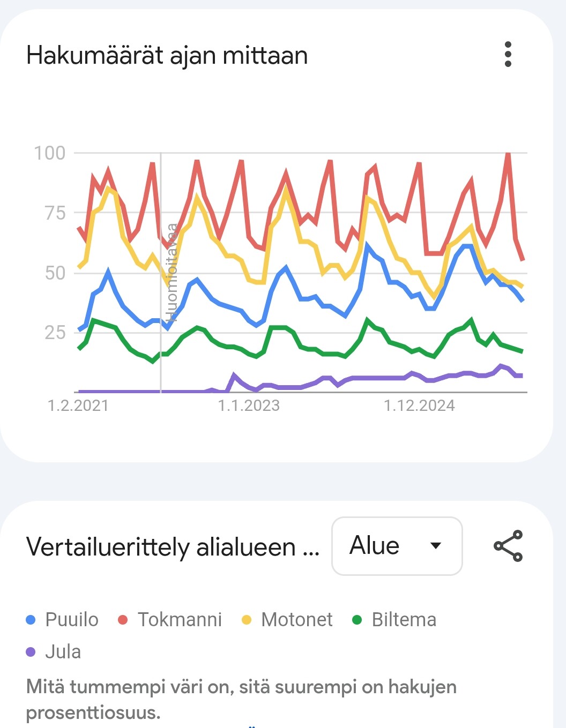Click the Biltema legend label
Viewport: 566px width, 728px height.
click(x=404, y=620)
